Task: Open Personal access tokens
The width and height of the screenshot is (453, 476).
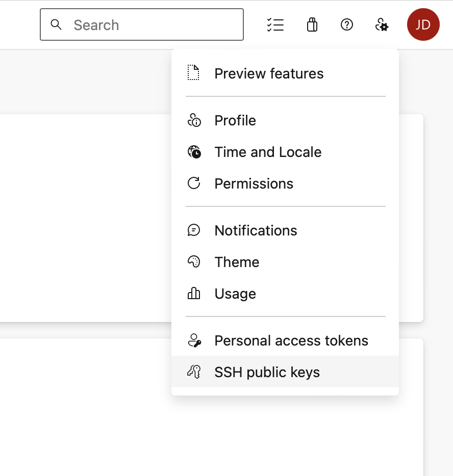Action: [291, 340]
